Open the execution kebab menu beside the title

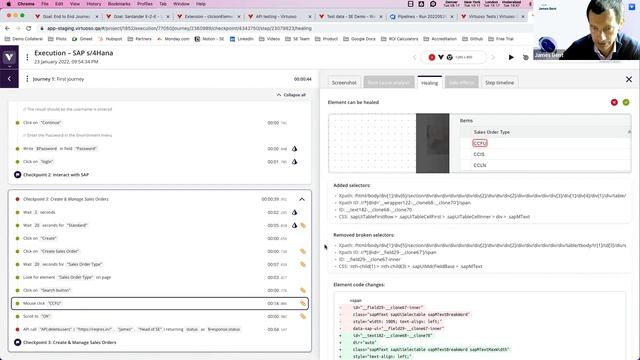(27, 57)
